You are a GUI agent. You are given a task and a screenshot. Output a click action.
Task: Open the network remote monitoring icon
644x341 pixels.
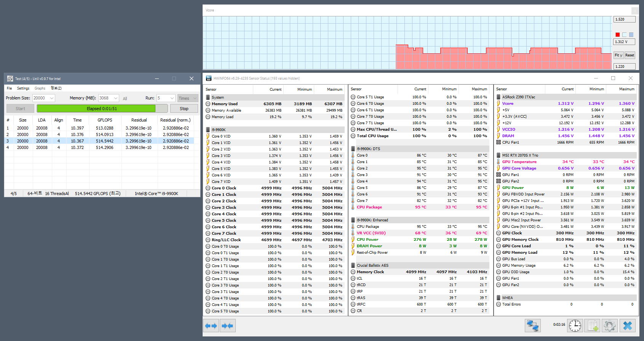pos(532,326)
